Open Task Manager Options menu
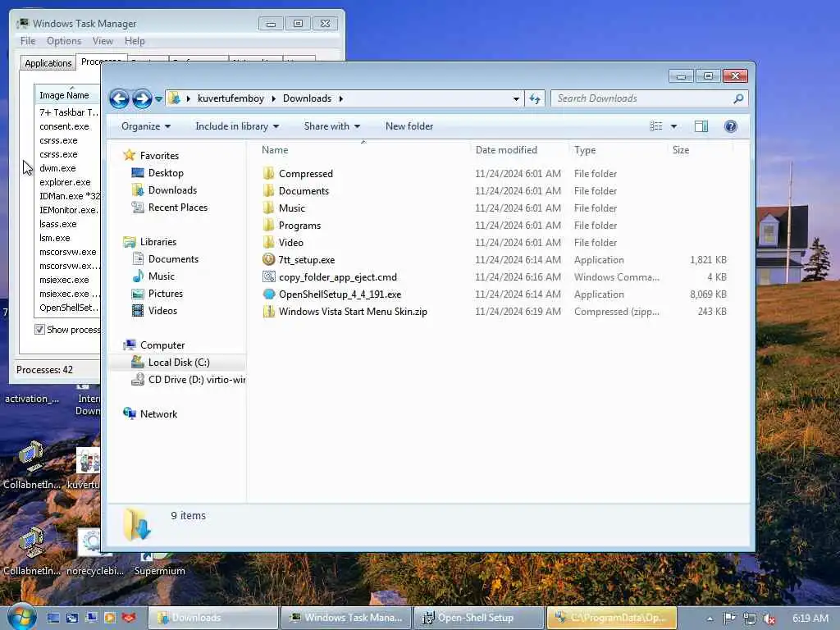Image resolution: width=840 pixels, height=630 pixels. [64, 41]
